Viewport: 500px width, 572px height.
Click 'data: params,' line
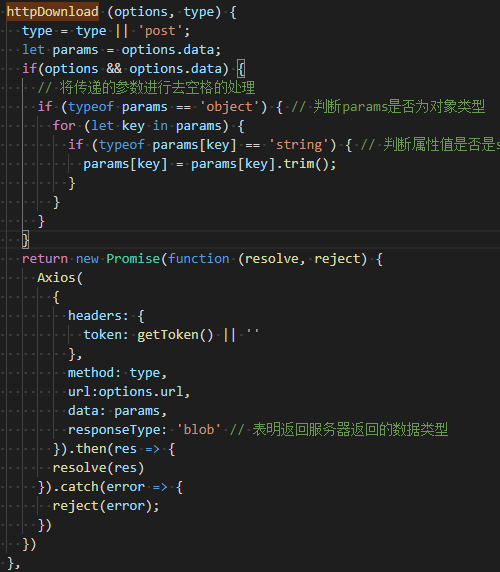(117, 411)
